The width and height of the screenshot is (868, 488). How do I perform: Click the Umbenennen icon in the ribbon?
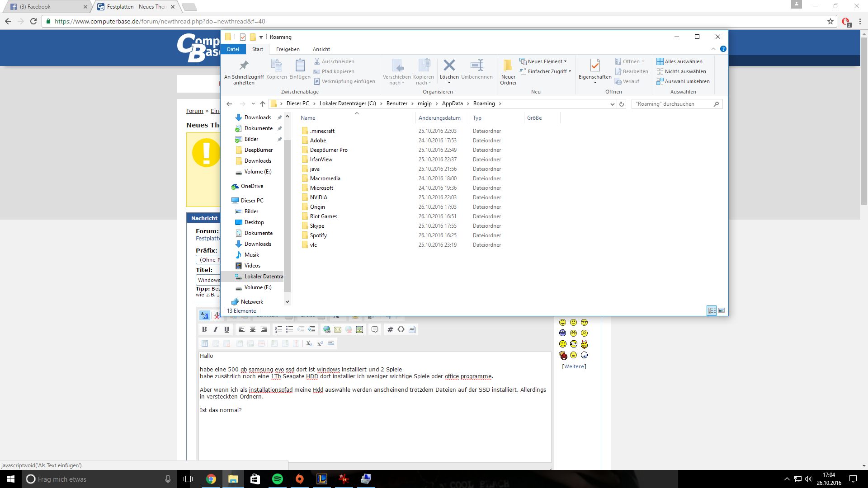pos(477,65)
